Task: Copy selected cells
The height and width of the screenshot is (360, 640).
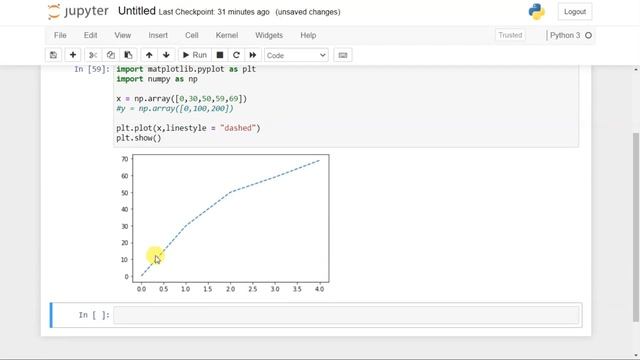Action: click(111, 55)
